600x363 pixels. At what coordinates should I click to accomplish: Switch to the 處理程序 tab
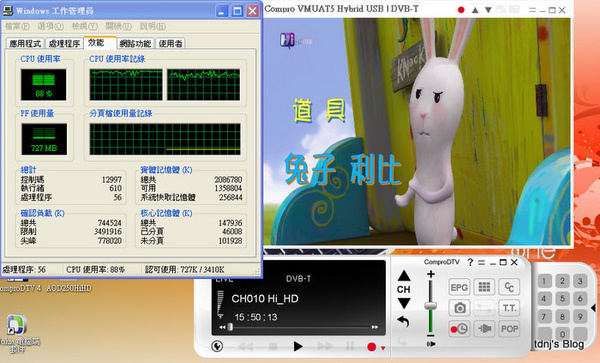coord(64,44)
